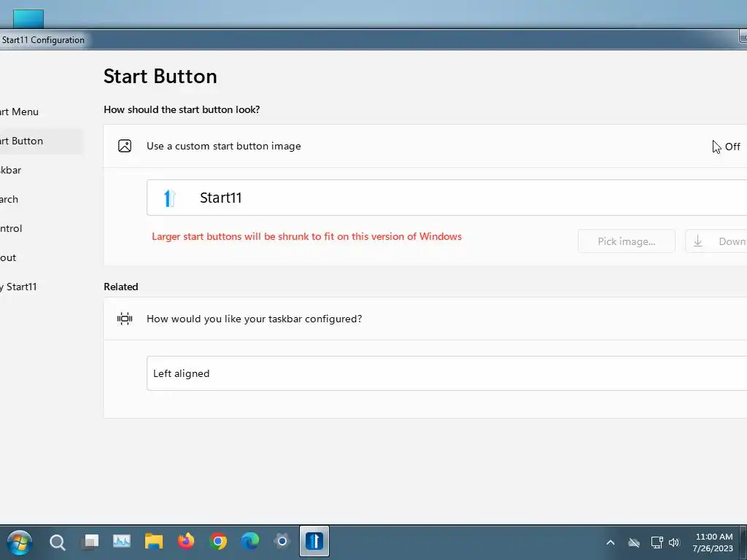Open the Control settings section
The image size is (747, 560).
(x=11, y=228)
